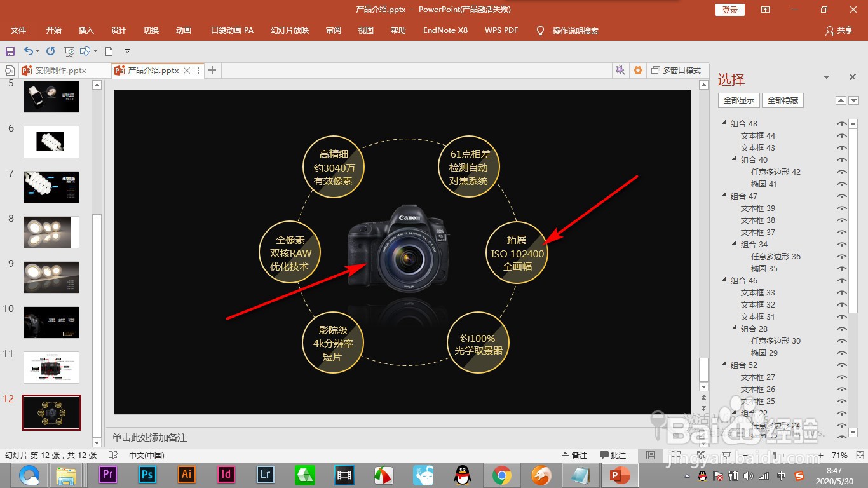Move selected object down in Selection pane
Image resolution: width=868 pixels, height=488 pixels.
click(853, 100)
